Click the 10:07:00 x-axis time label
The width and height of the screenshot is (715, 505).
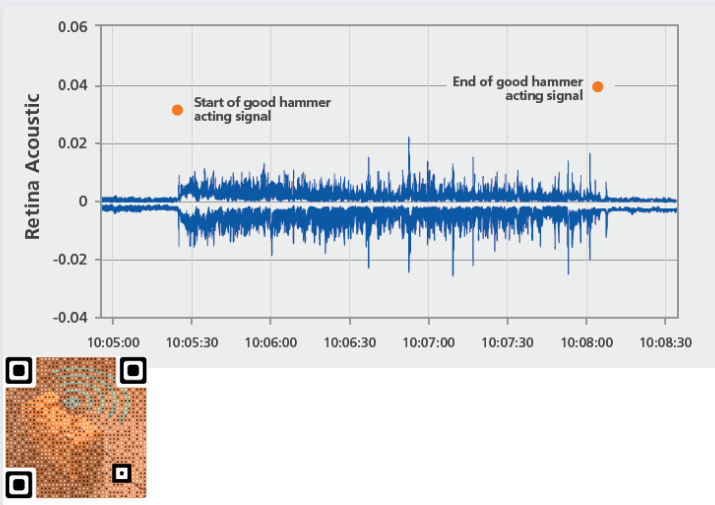point(429,342)
